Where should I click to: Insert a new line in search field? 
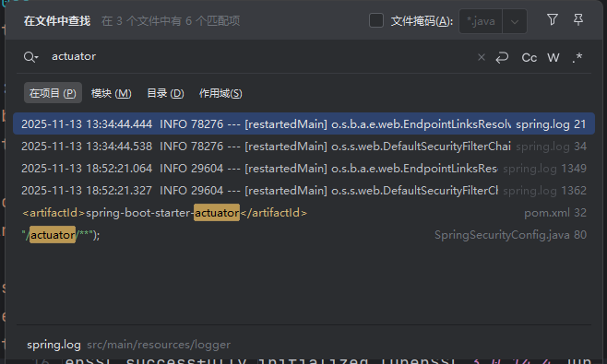tap(502, 57)
